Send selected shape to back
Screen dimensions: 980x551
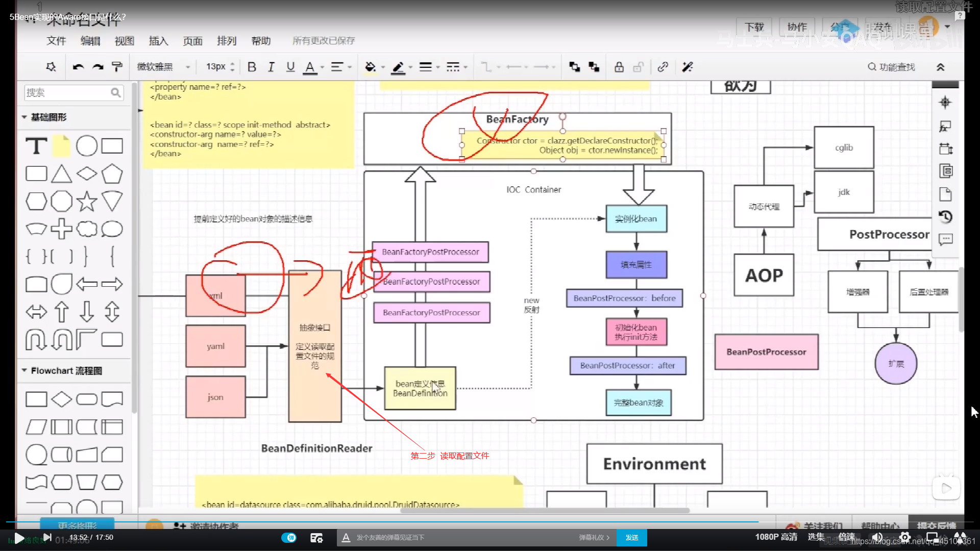pyautogui.click(x=594, y=67)
